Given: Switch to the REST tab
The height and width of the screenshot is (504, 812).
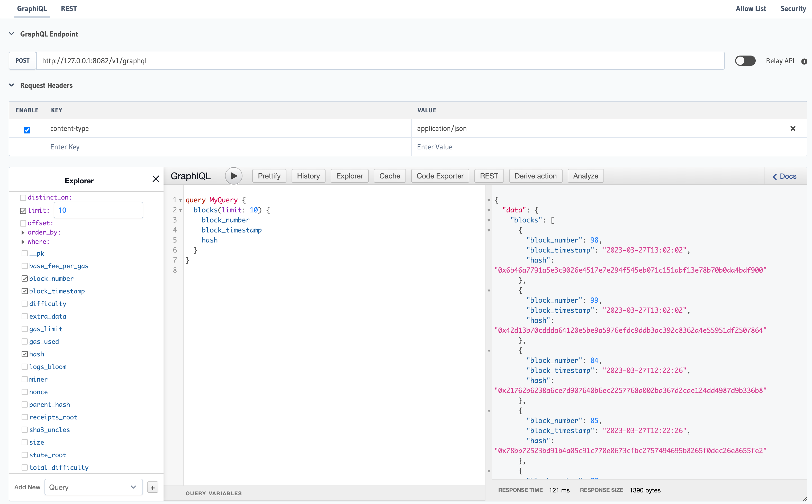Looking at the screenshot, I should pos(70,9).
